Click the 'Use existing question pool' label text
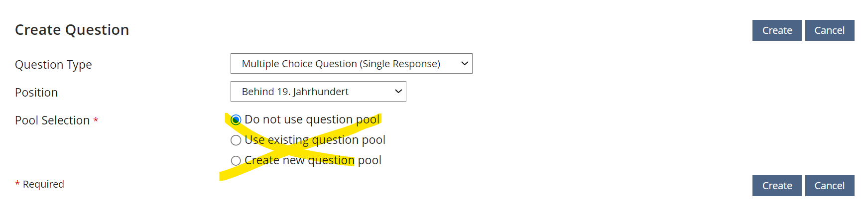868x224 pixels. 315,140
